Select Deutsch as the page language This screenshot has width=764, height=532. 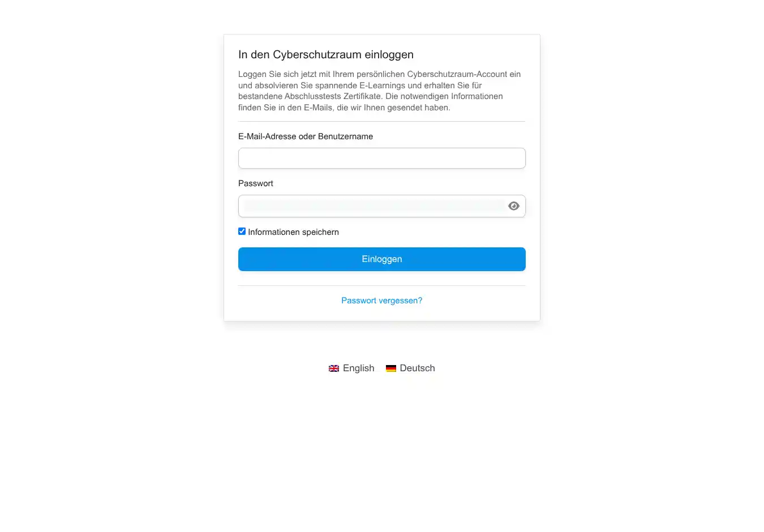417,368
